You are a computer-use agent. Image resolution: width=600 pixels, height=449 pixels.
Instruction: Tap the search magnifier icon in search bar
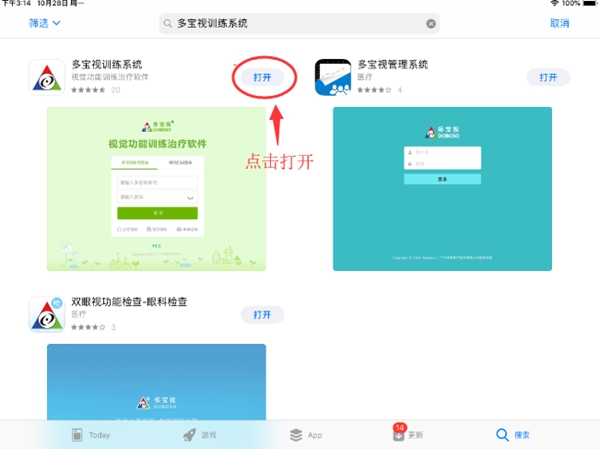pos(168,24)
